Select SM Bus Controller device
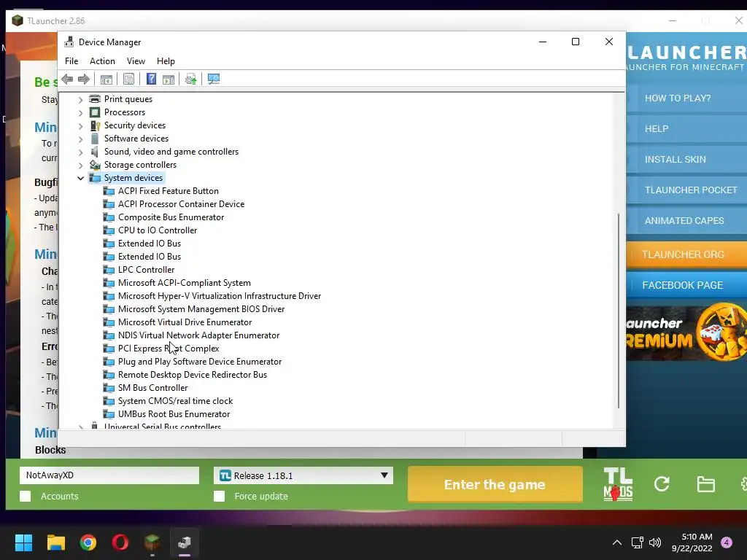The image size is (747, 560). (152, 388)
